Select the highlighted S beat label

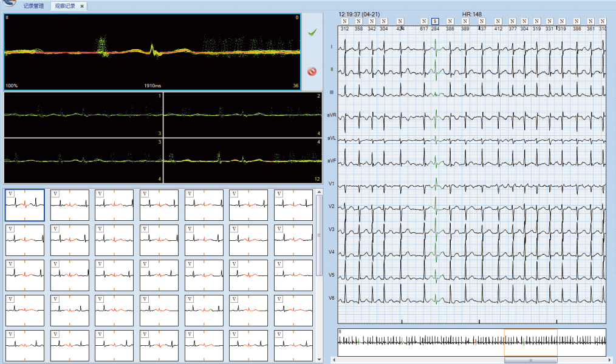435,22
